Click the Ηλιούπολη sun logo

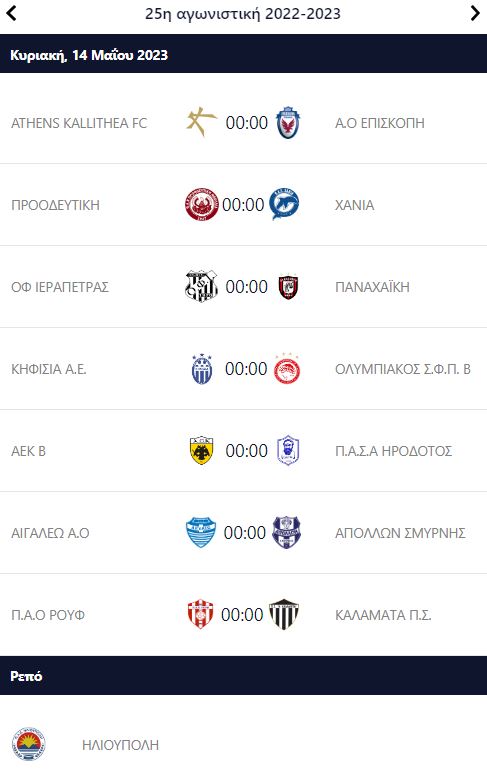point(29,744)
